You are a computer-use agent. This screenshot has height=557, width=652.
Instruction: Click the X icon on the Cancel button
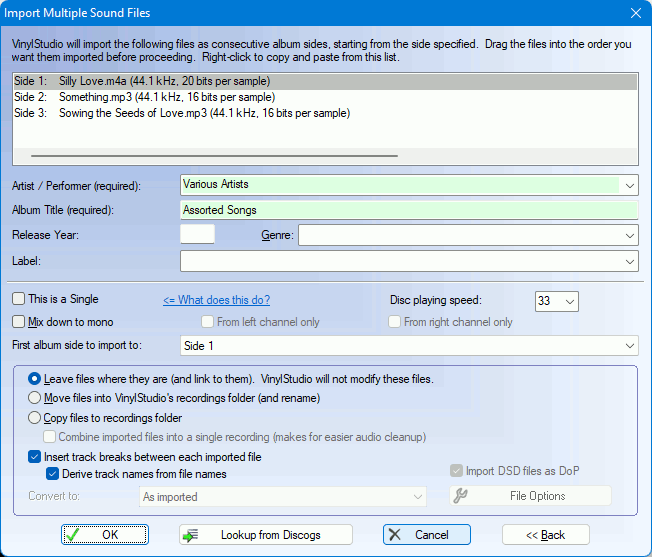tap(395, 535)
